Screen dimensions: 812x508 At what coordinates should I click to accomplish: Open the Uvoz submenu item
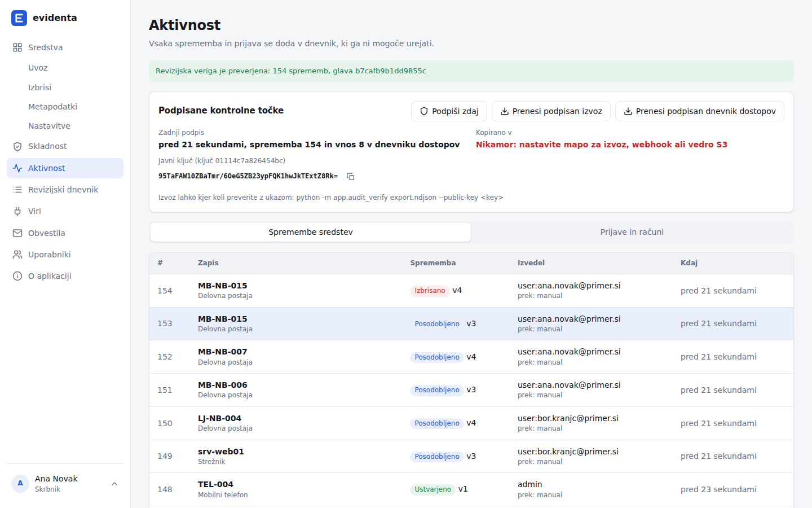coord(38,68)
